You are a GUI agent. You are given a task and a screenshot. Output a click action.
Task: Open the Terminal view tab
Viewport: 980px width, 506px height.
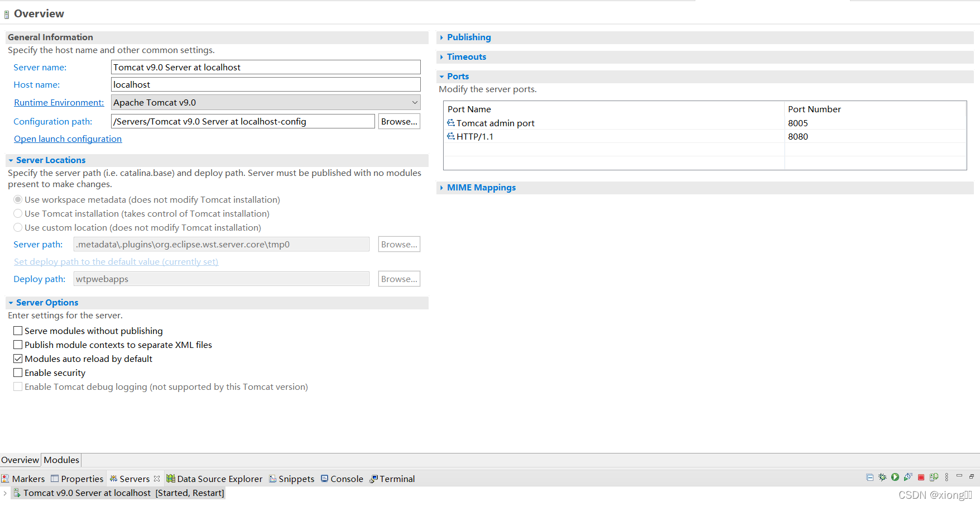pos(392,479)
